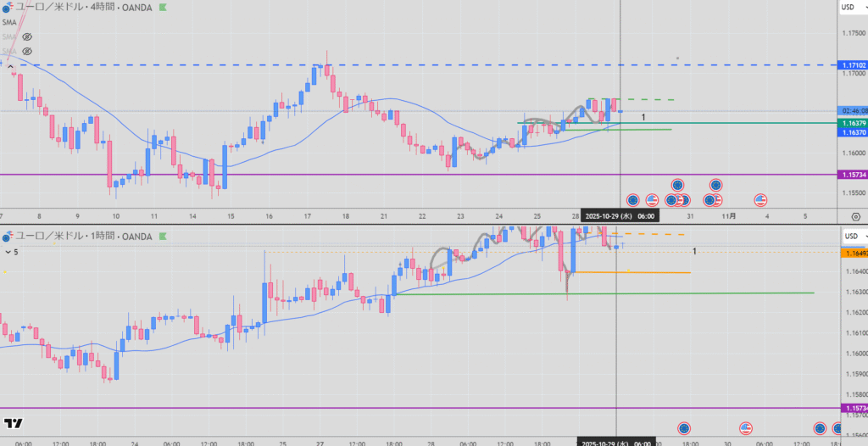Click green market status flag beside OANDA
Image resolution: width=868 pixels, height=446 pixels.
pos(163,7)
